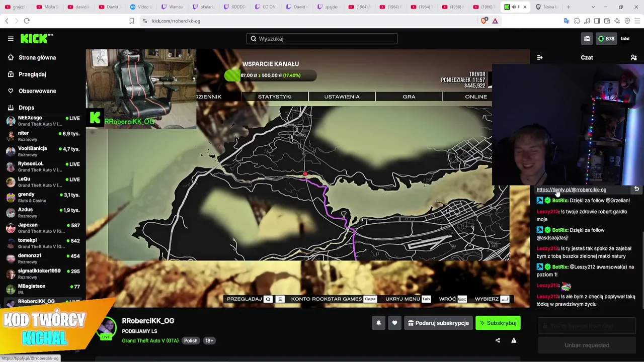Open the 878 Kicks balance button
Image resolution: width=644 pixels, height=362 pixels.
[x=606, y=39]
